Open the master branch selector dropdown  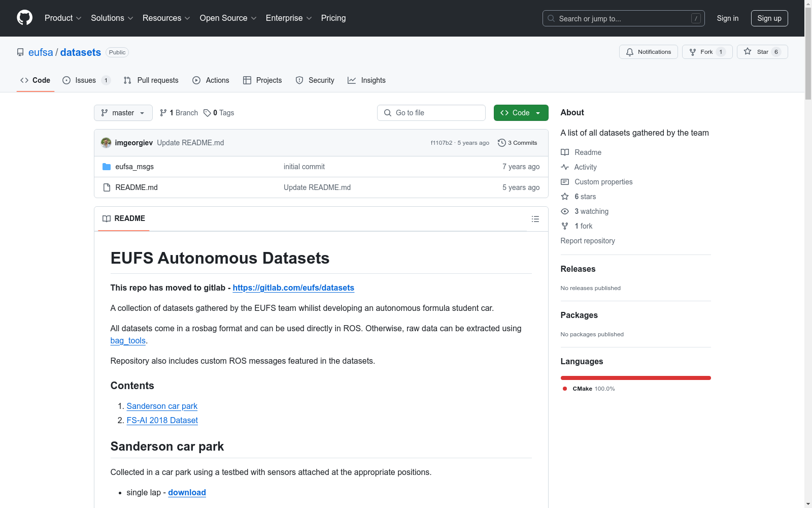123,113
